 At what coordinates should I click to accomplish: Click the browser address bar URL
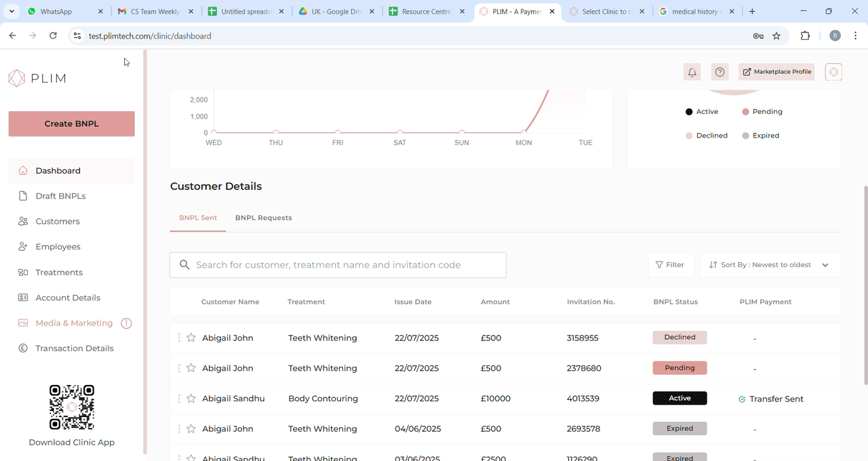pyautogui.click(x=150, y=36)
